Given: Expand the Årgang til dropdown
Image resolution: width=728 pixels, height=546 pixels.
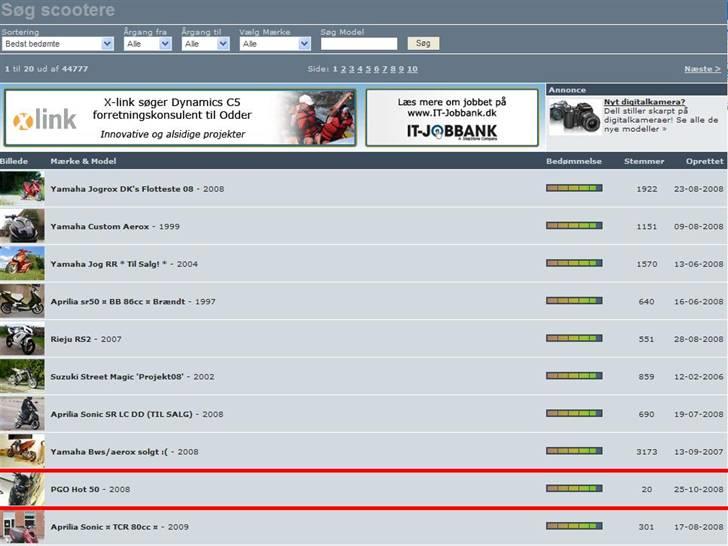Looking at the screenshot, I should tap(205, 44).
